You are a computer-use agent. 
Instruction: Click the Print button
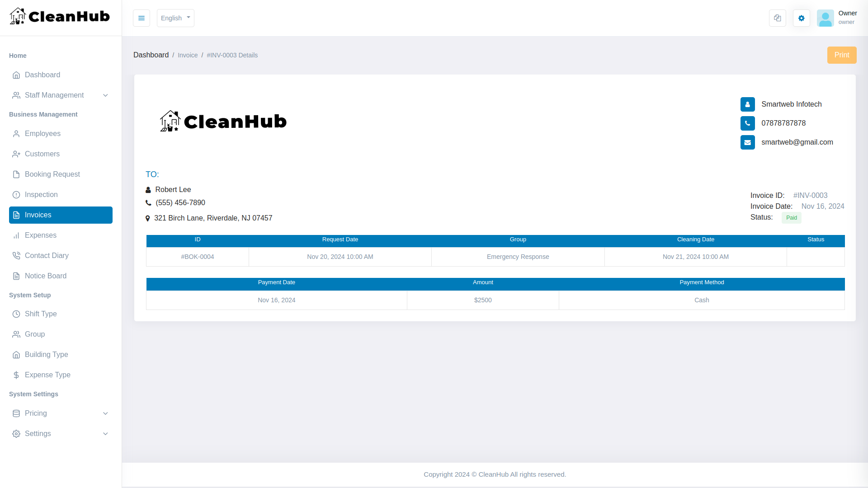point(842,55)
